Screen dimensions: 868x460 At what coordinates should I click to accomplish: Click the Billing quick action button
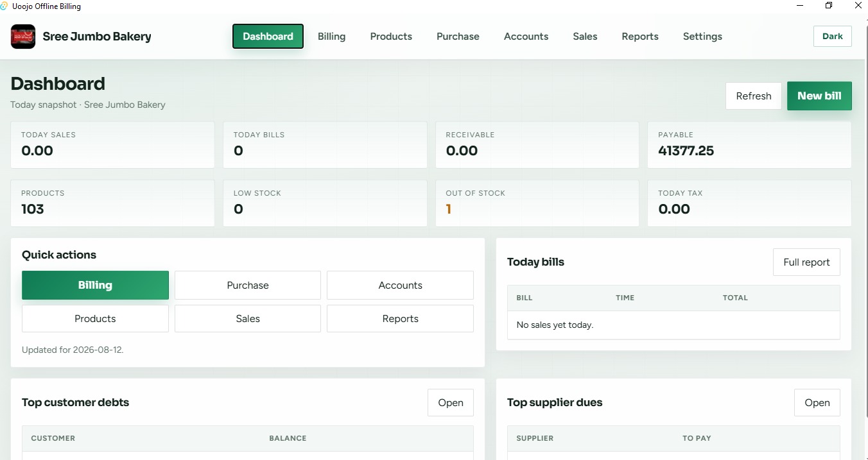[95, 285]
